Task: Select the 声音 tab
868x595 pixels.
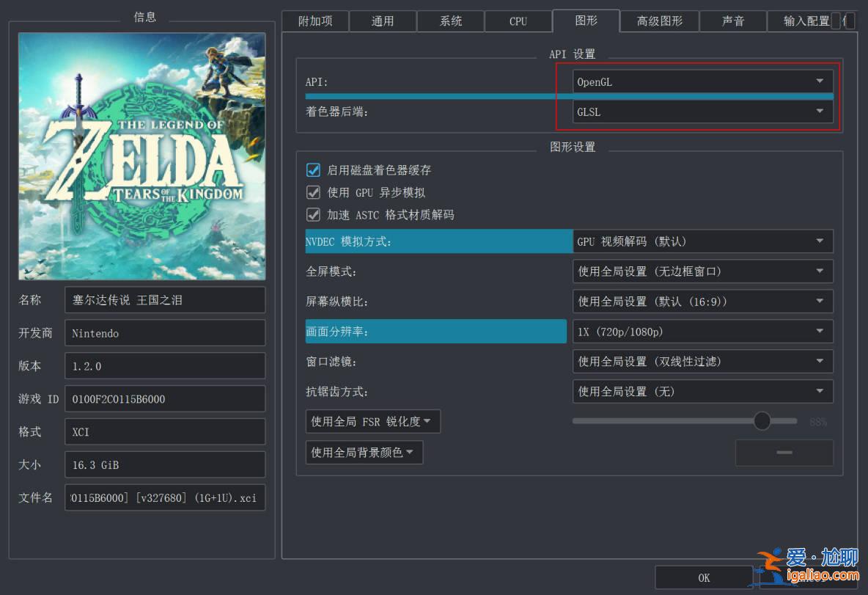Action: coord(733,21)
